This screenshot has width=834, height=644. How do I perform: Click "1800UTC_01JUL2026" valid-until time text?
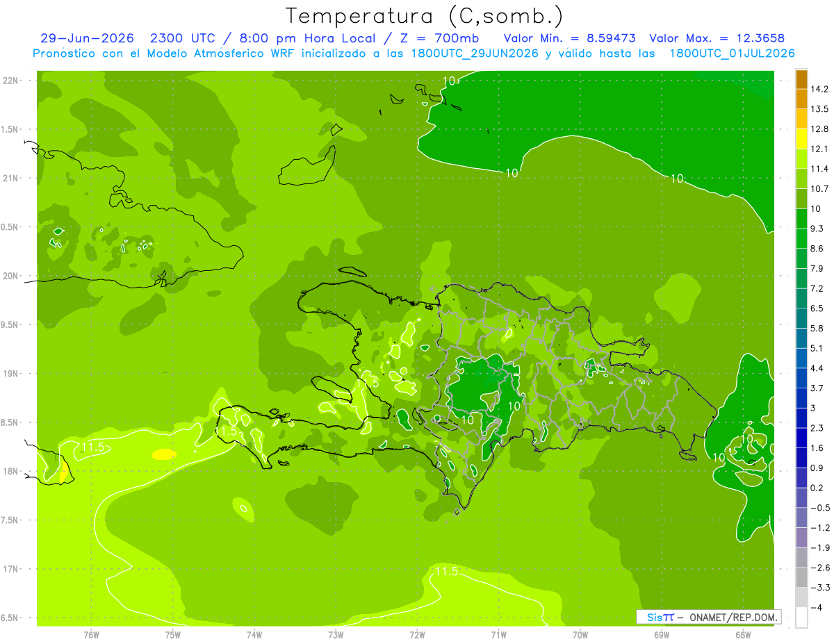732,53
